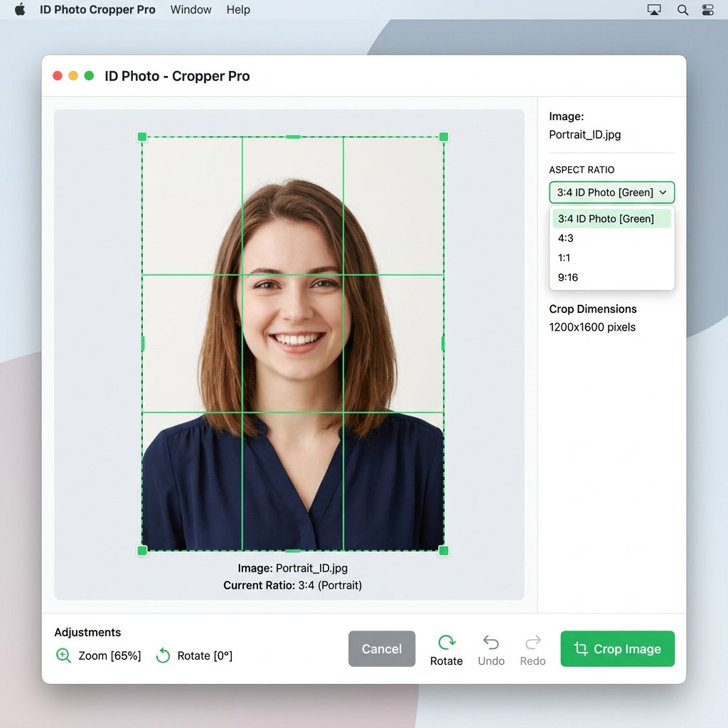728x728 pixels.
Task: Click the Cancel button
Action: pos(382,648)
